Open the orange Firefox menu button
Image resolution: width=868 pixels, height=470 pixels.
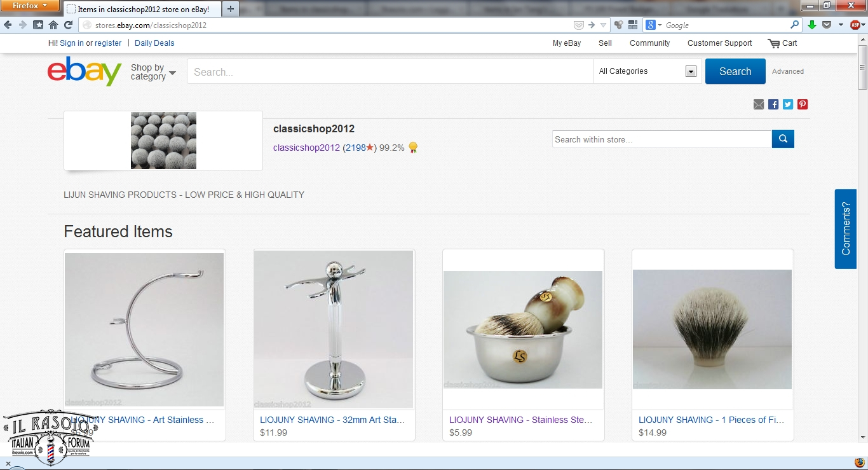coord(29,6)
